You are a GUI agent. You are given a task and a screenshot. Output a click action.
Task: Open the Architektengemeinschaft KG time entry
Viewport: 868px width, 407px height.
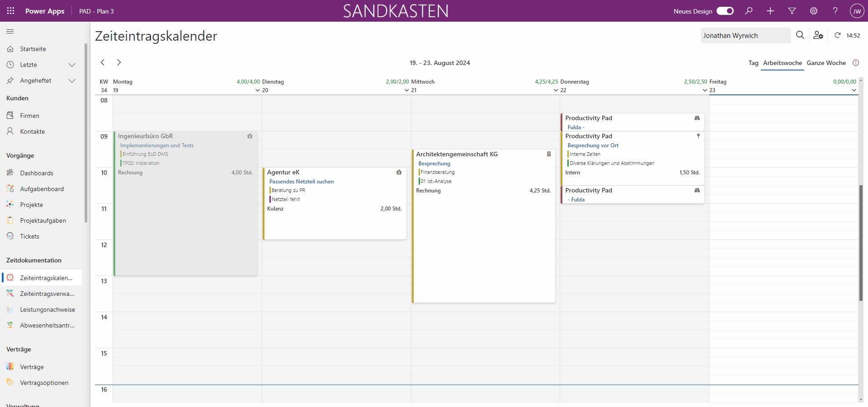[483, 226]
